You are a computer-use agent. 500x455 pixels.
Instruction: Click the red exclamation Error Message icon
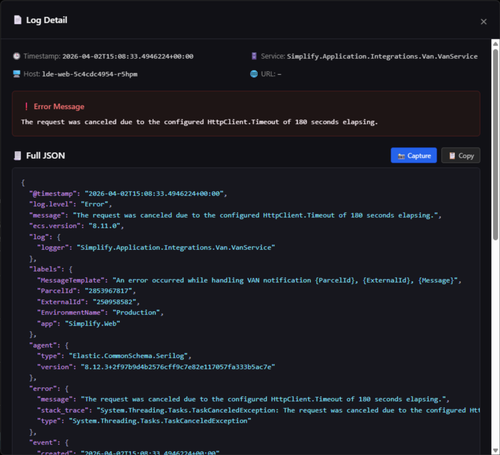coord(26,107)
